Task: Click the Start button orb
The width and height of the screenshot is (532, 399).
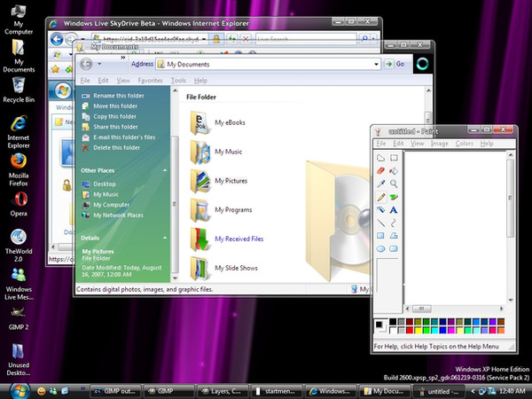Action: pyautogui.click(x=20, y=390)
